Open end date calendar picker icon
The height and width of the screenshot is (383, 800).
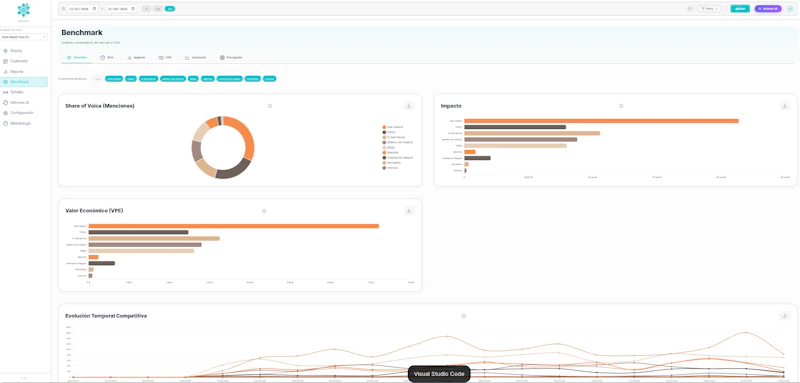(133, 9)
